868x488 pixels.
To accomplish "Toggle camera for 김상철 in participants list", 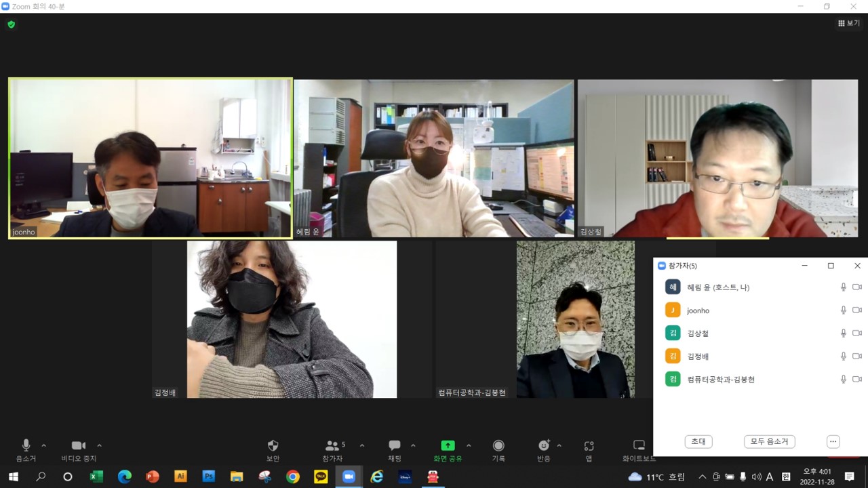I will coord(857,333).
